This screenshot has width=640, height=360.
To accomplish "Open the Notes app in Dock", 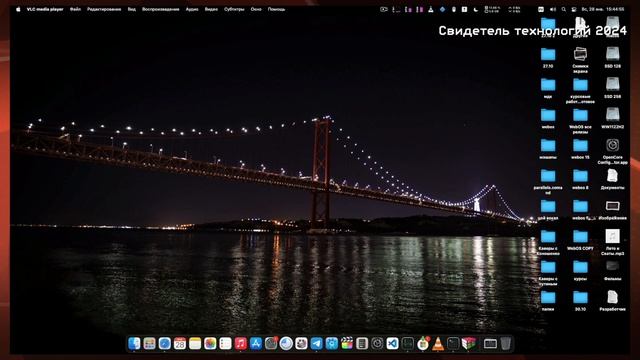I will coord(195,344).
